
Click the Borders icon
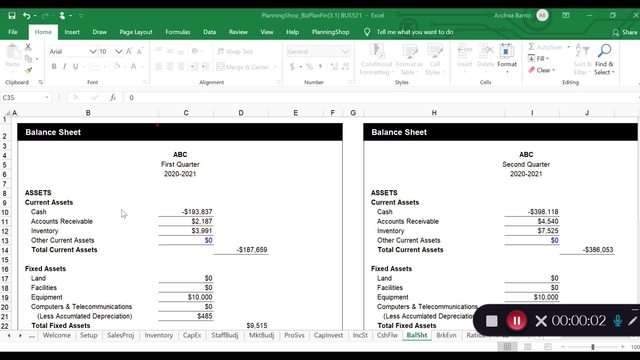pyautogui.click(x=96, y=67)
